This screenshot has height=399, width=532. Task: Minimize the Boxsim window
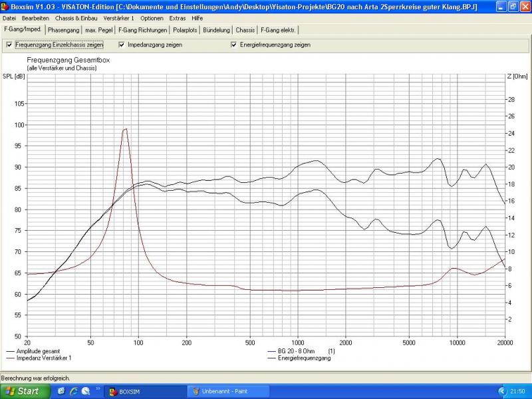coord(501,6)
